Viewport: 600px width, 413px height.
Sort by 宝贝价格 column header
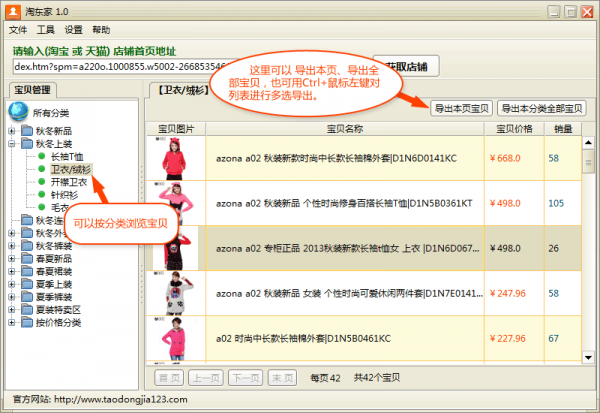[x=514, y=129]
